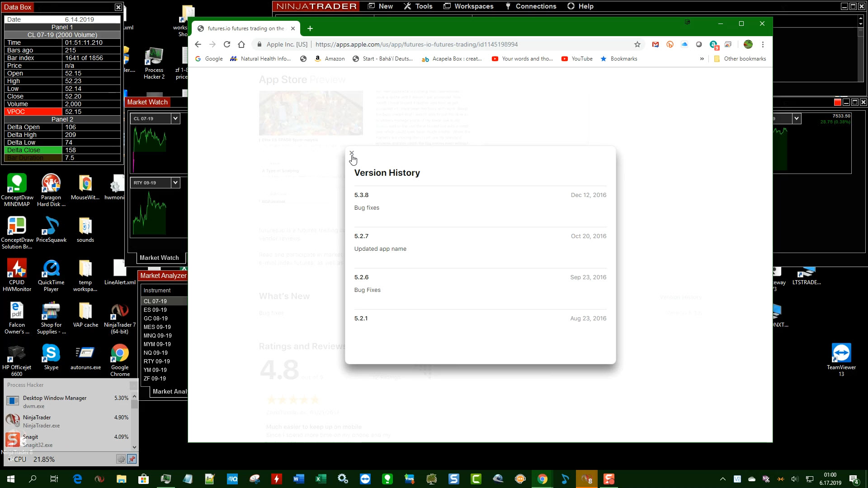This screenshot has height=488, width=868.
Task: Open Google Chrome desktop icon
Action: (x=120, y=360)
